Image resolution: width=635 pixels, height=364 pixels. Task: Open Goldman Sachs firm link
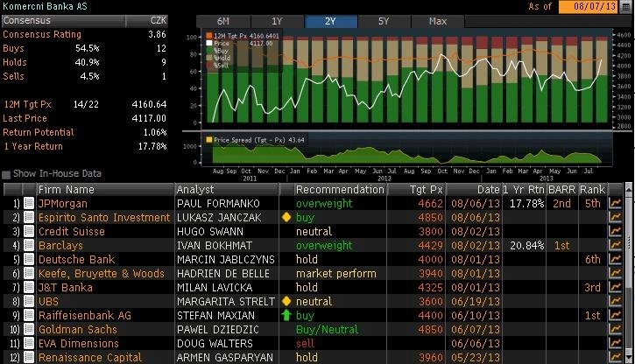click(x=78, y=330)
